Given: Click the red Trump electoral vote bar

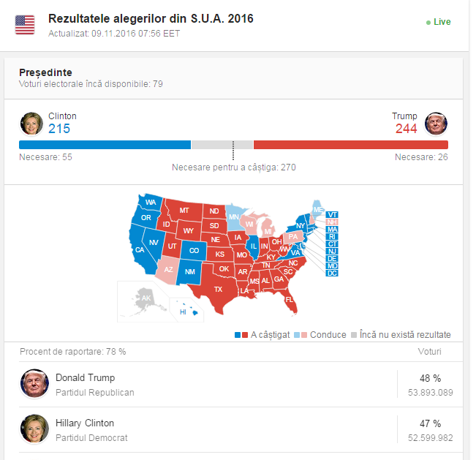Looking at the screenshot, I should pos(351,145).
